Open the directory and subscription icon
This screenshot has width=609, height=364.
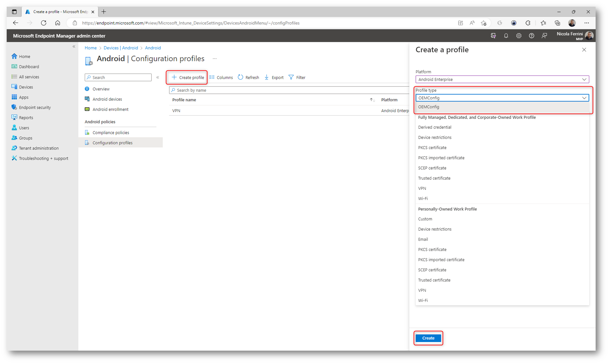pos(493,36)
